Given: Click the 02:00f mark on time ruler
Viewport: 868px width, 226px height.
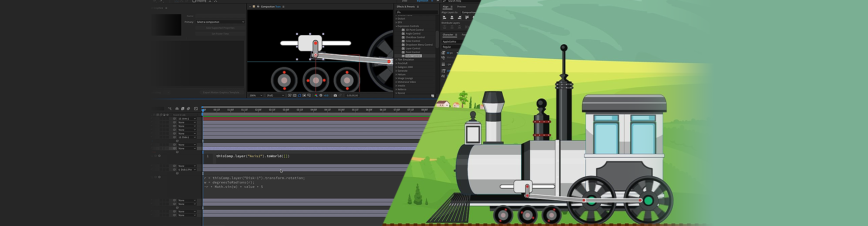Looking at the screenshot, I should (258, 110).
